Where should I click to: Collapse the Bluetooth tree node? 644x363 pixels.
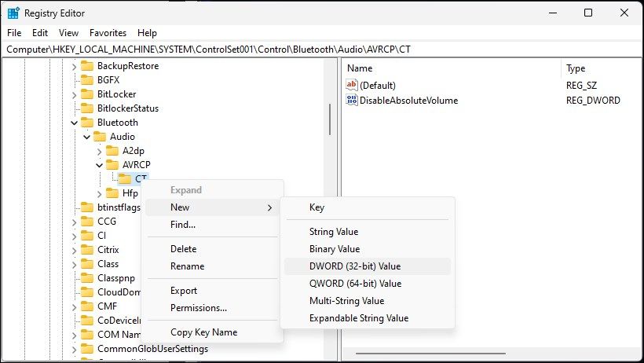point(74,123)
